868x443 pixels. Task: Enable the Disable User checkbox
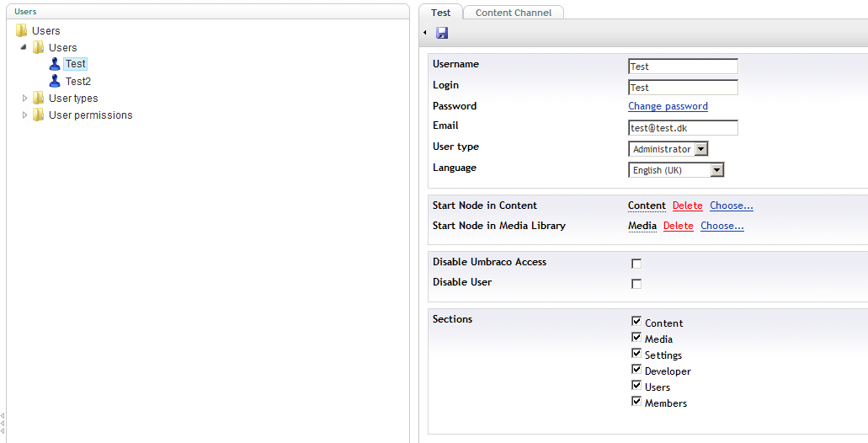pos(636,284)
